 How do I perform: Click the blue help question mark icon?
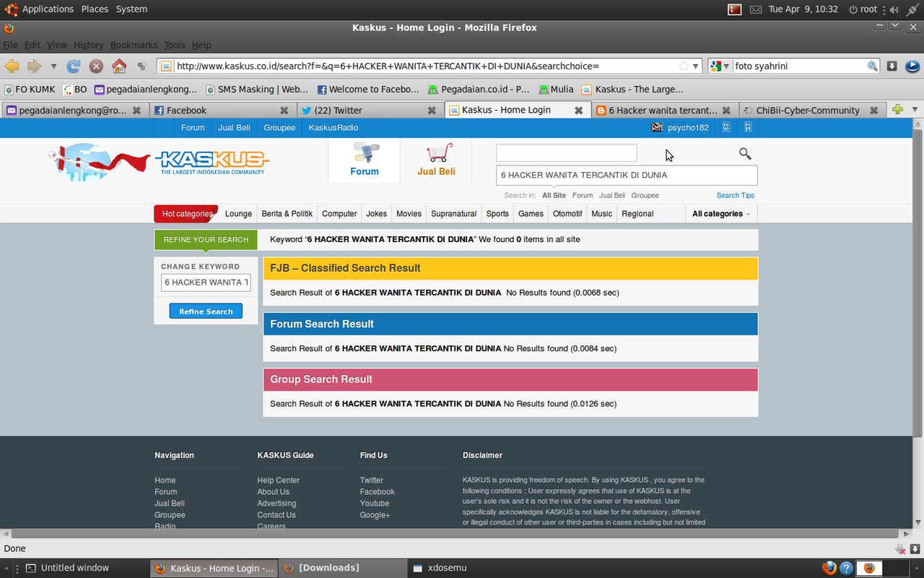[x=846, y=568]
